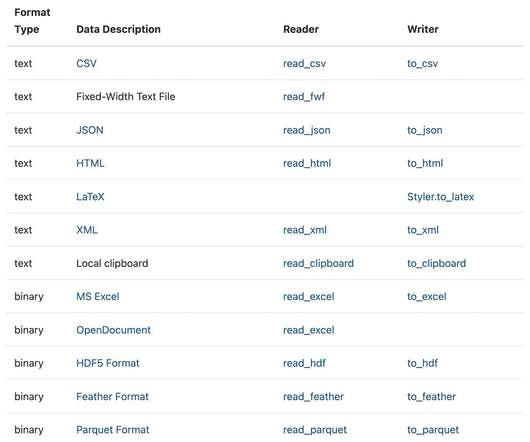
Task: Open the JSON format link
Action: [x=90, y=130]
